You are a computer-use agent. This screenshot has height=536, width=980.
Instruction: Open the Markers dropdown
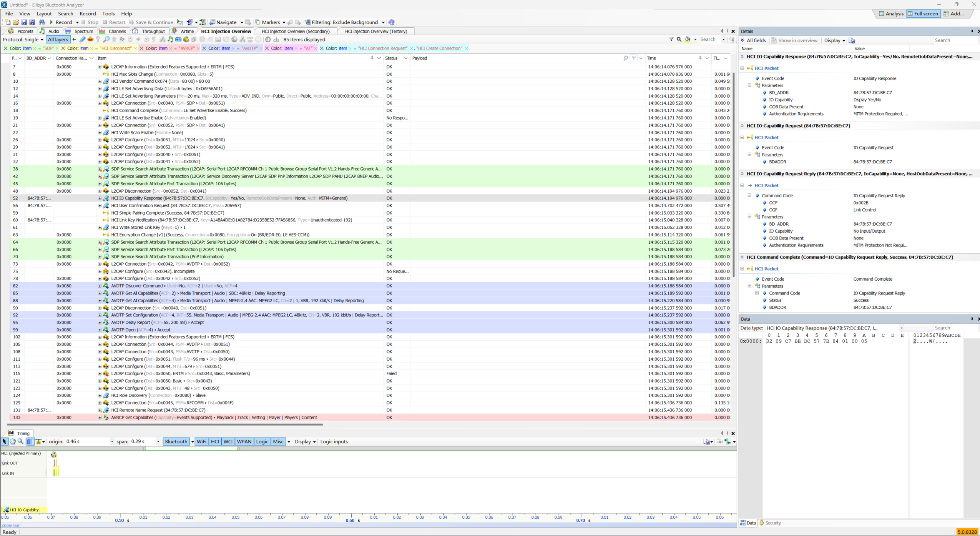click(284, 22)
